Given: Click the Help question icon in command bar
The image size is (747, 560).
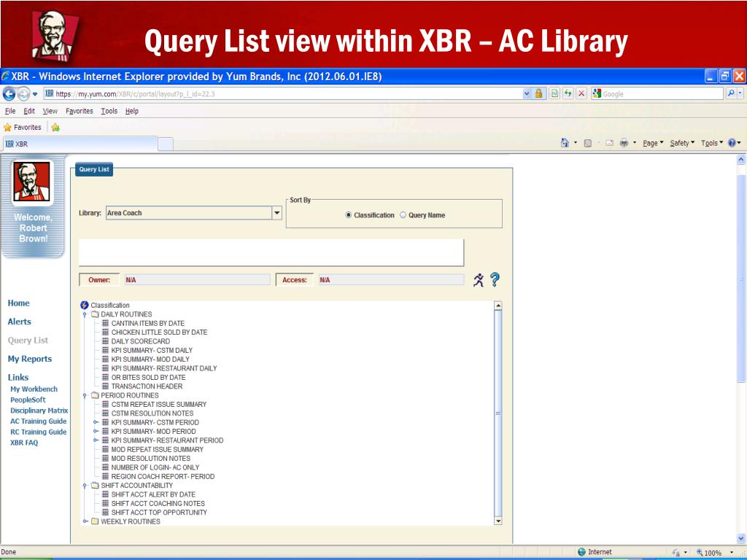Looking at the screenshot, I should [732, 143].
